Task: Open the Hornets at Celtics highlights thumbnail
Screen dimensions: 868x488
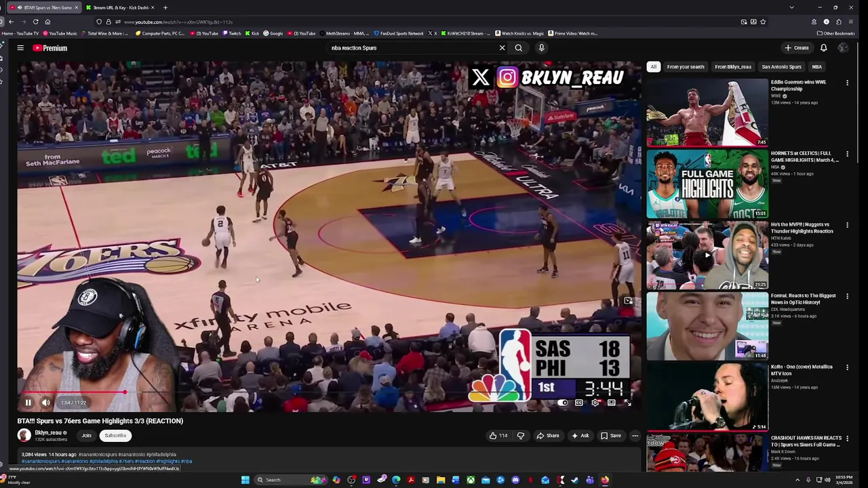Action: 707,184
